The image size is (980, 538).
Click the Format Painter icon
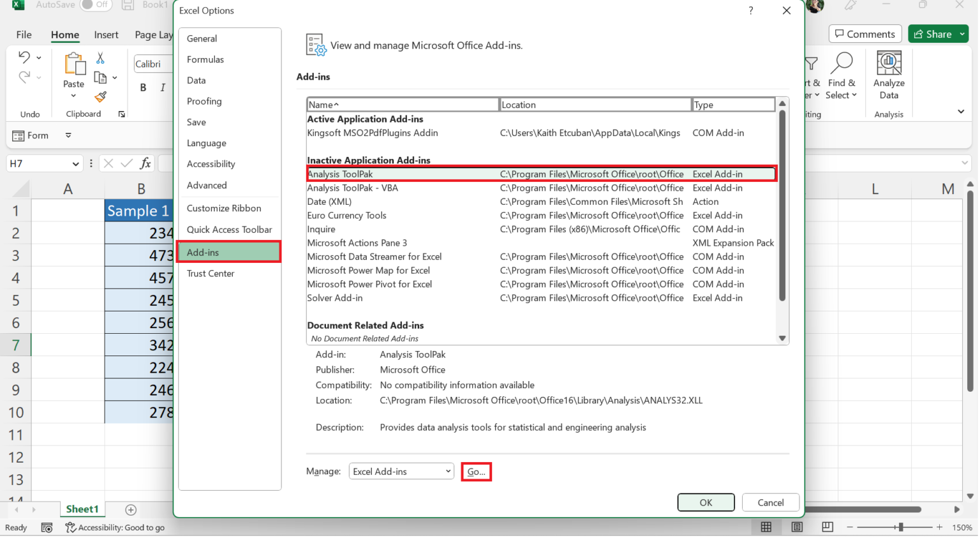pyautogui.click(x=100, y=97)
